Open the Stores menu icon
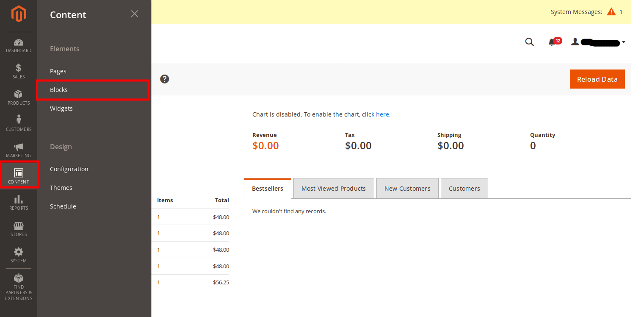644x317 pixels. coord(19,229)
